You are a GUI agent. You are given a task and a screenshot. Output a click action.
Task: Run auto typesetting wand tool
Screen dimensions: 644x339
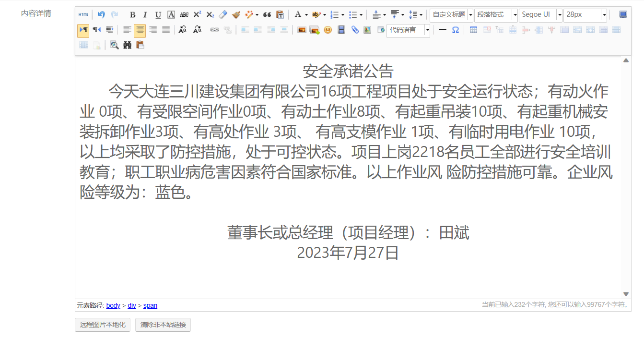(x=249, y=15)
